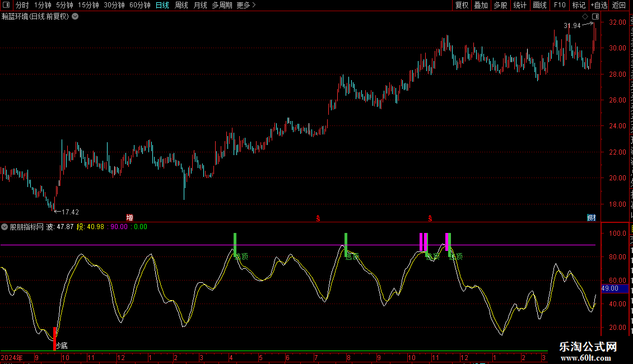
Task: Click the 复权 button
Action: pos(462,5)
